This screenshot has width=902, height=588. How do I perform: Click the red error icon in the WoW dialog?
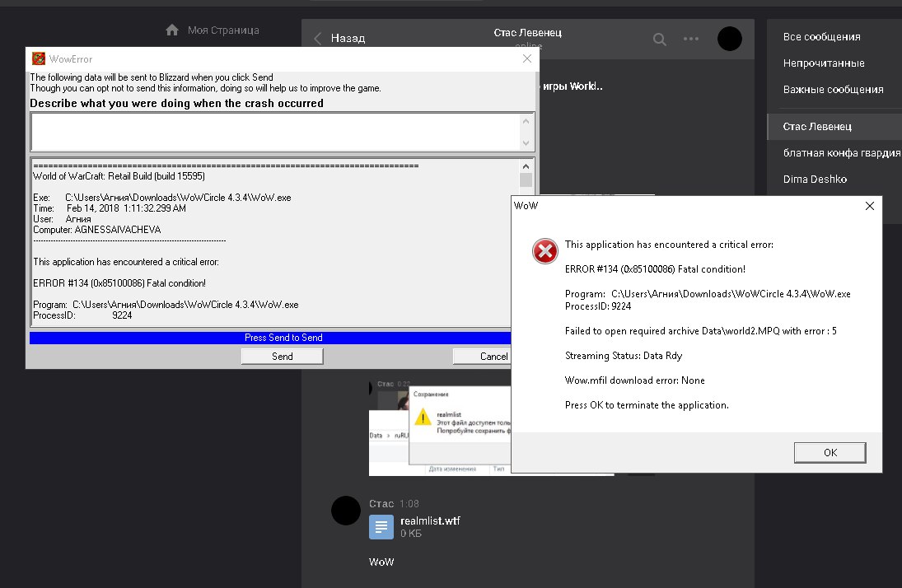tap(544, 253)
